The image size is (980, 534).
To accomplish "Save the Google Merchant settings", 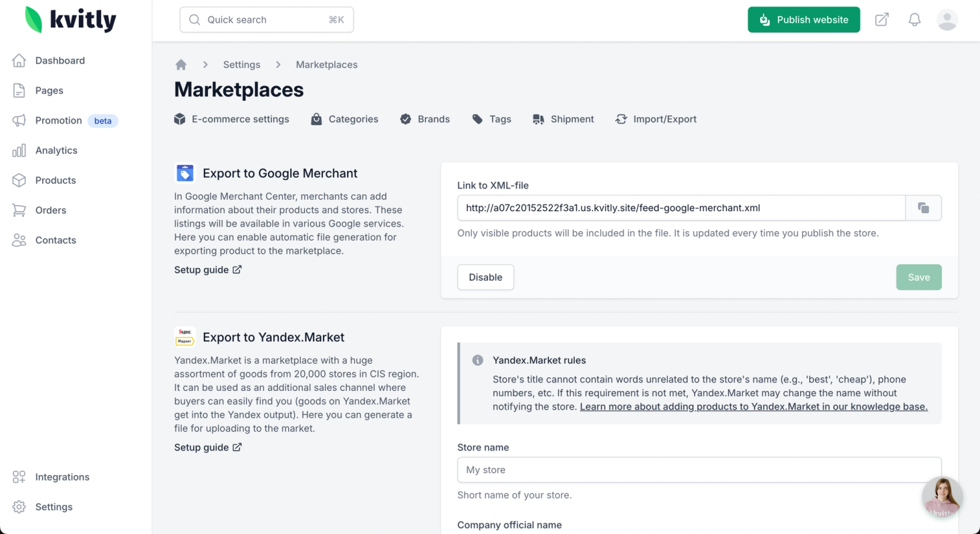I will tap(918, 277).
